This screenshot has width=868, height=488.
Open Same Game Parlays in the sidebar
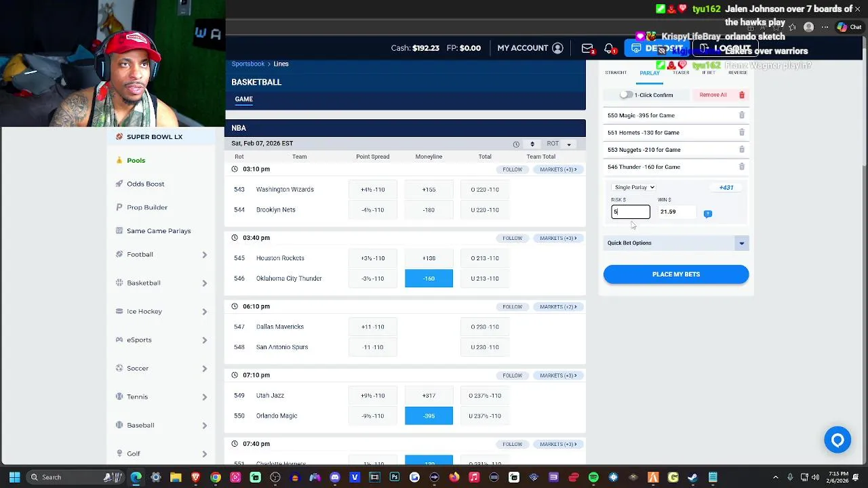click(x=159, y=231)
